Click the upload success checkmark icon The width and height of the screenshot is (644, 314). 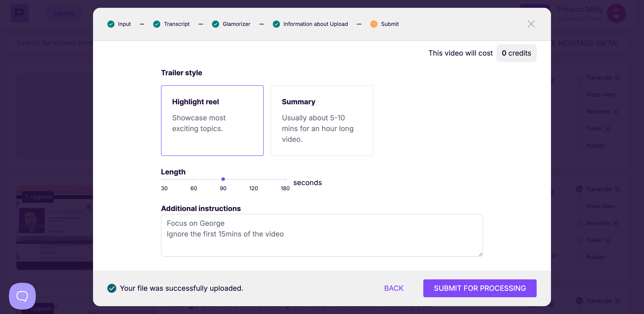[112, 288]
